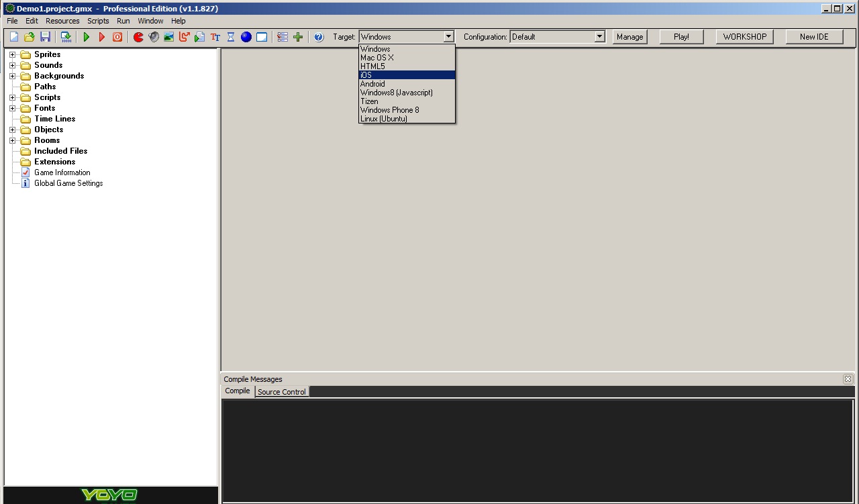
Task: Add a background with the landscape icon
Action: tap(169, 37)
